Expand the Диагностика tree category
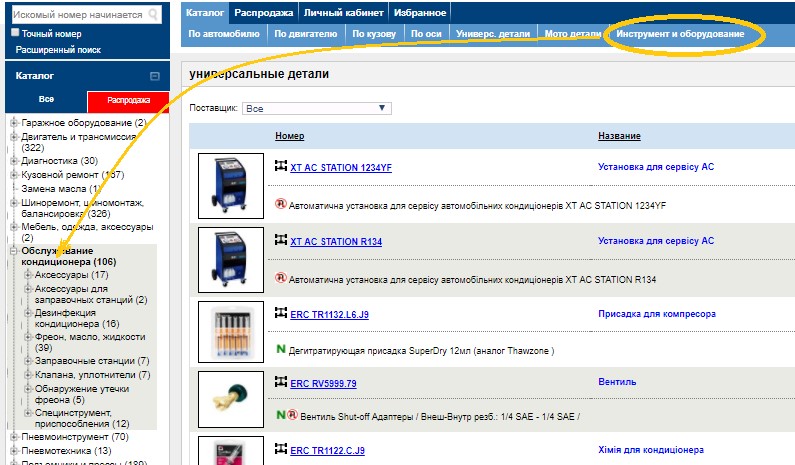Viewport: 795px width, 465px height. [15, 160]
